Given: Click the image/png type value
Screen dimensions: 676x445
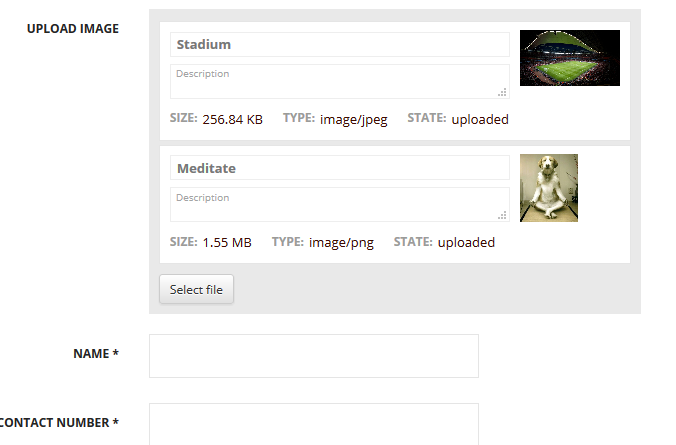Looking at the screenshot, I should click(x=341, y=242).
